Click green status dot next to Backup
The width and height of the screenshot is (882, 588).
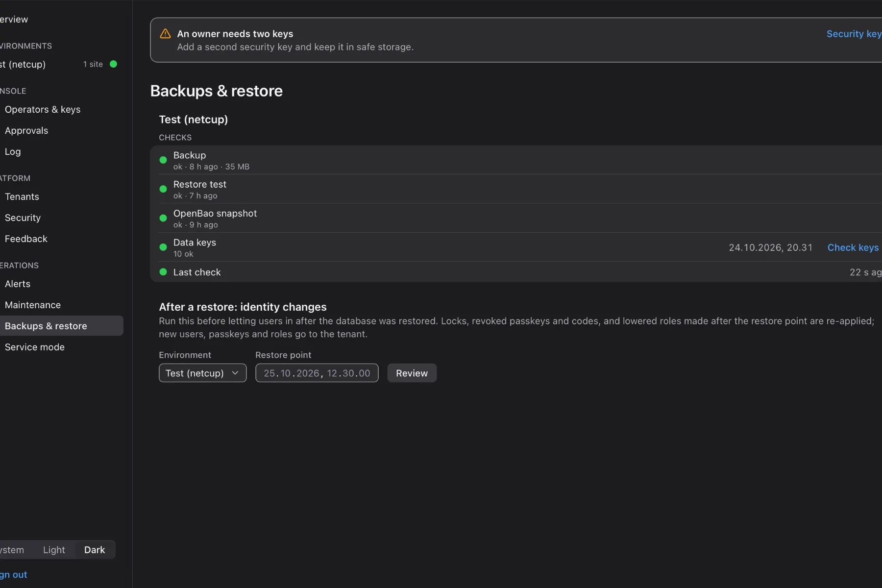point(163,160)
